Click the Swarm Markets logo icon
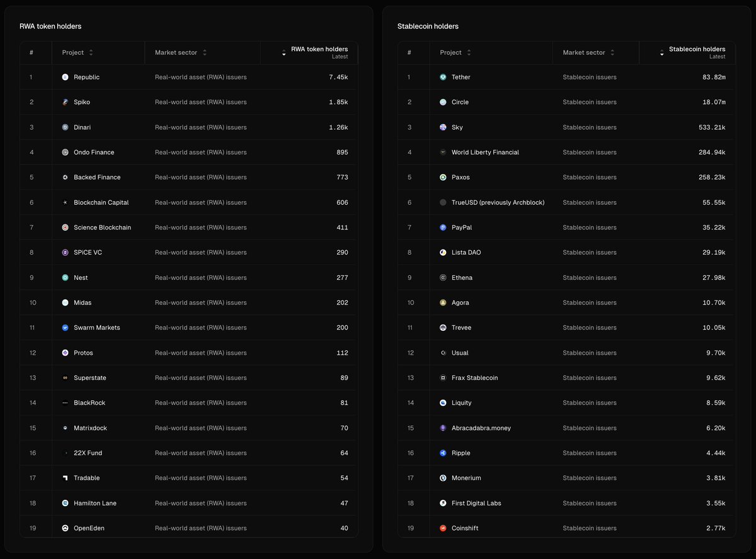The image size is (756, 559). coord(65,328)
